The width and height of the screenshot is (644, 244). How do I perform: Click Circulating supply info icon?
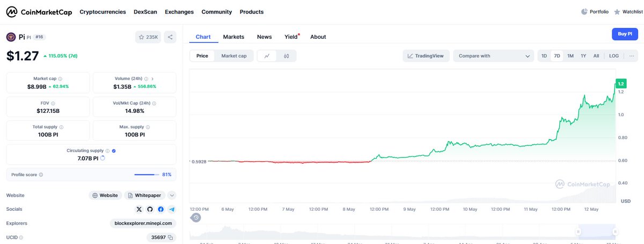click(x=107, y=151)
